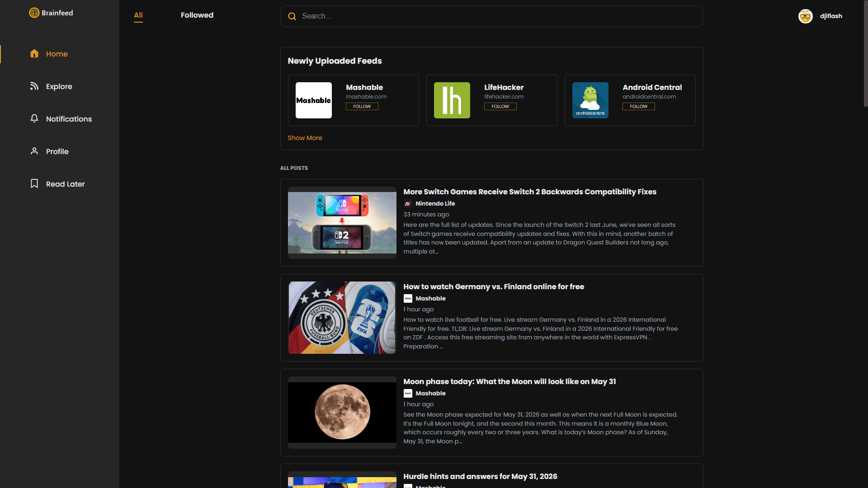
Task: Open the full Moon post thumbnail
Action: point(342,413)
